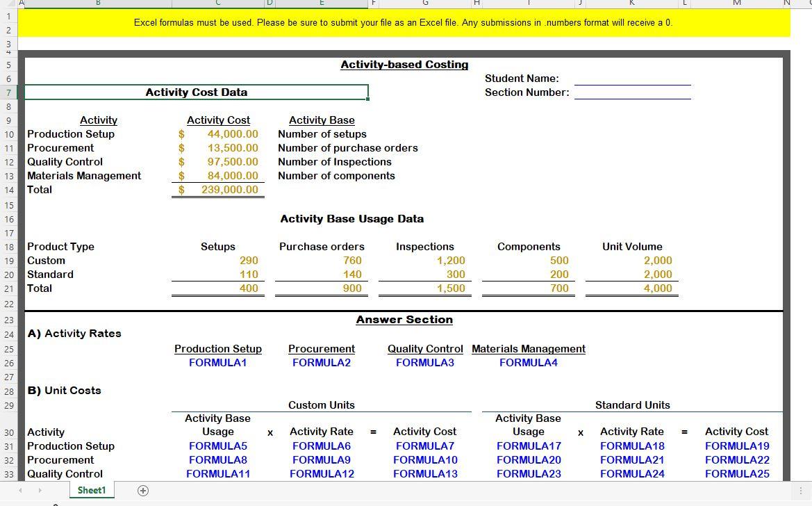Select the Answer Section heading cell

(x=404, y=319)
